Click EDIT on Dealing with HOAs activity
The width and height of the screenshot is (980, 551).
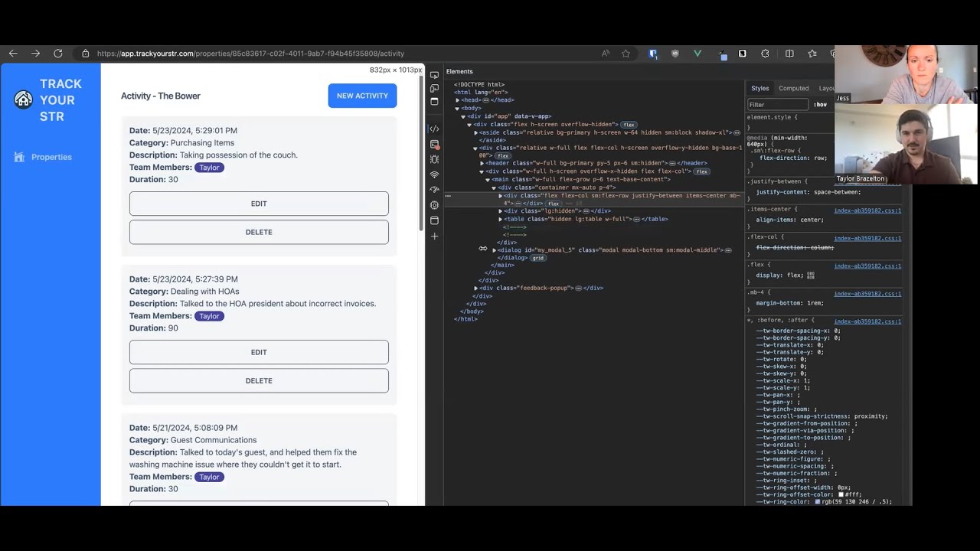point(259,352)
